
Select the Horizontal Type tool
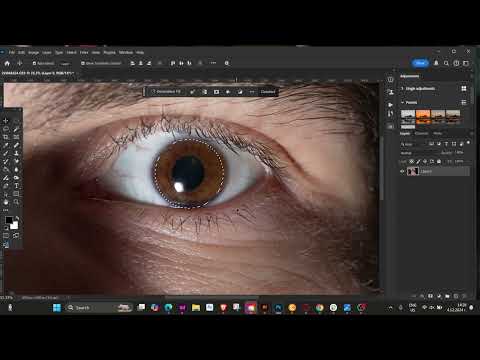(16, 186)
